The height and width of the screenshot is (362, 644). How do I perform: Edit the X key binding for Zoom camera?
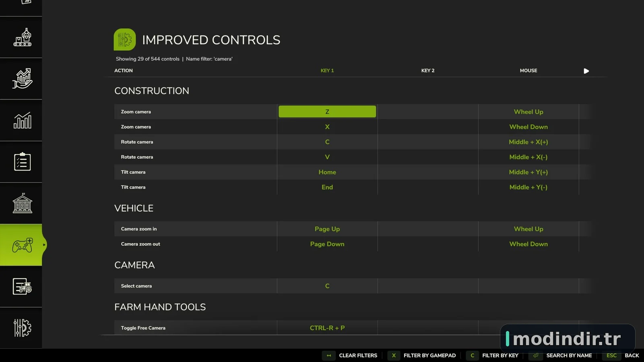pyautogui.click(x=327, y=127)
